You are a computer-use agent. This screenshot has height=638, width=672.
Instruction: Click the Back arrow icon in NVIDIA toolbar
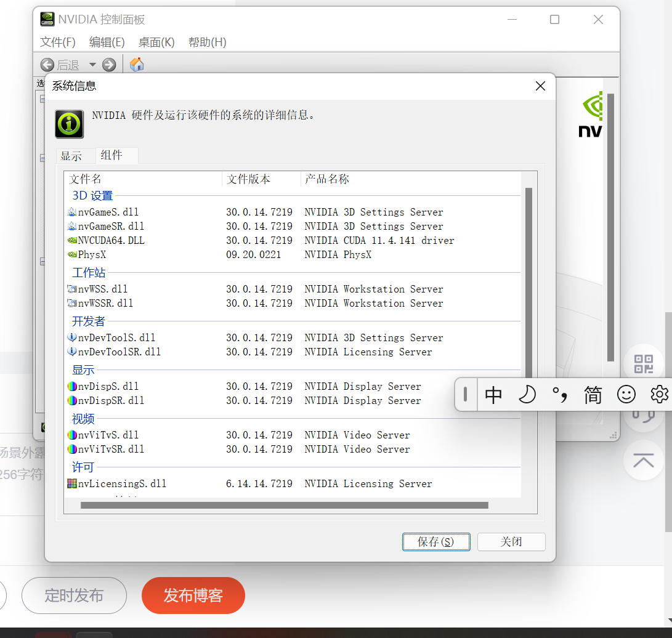[x=47, y=65]
